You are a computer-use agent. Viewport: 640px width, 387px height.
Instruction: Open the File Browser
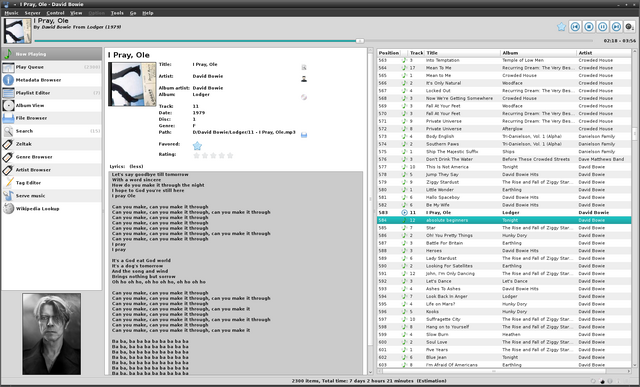(51, 118)
